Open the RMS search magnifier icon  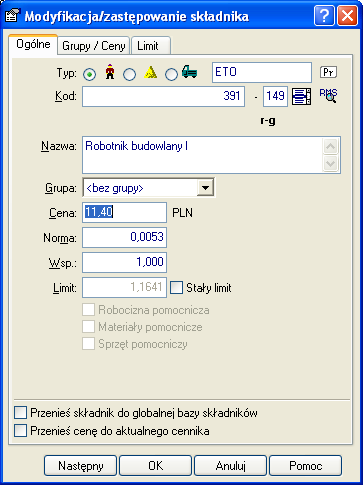(x=328, y=96)
